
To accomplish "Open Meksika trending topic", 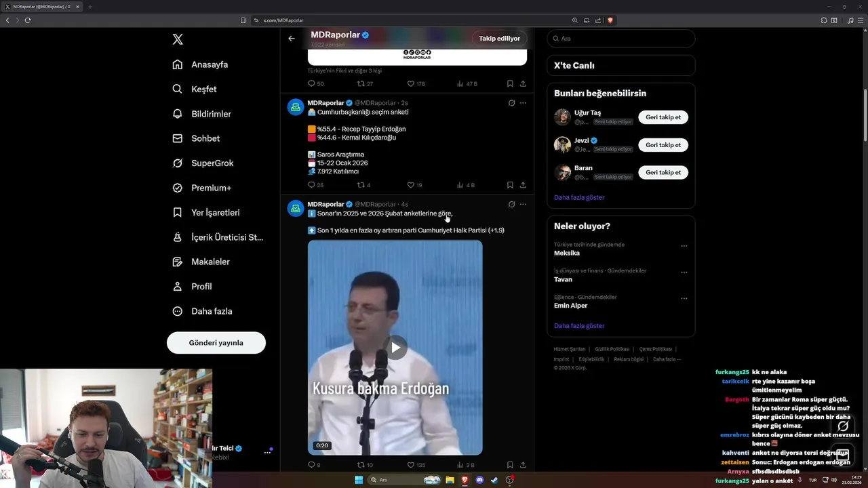I will pos(567,253).
